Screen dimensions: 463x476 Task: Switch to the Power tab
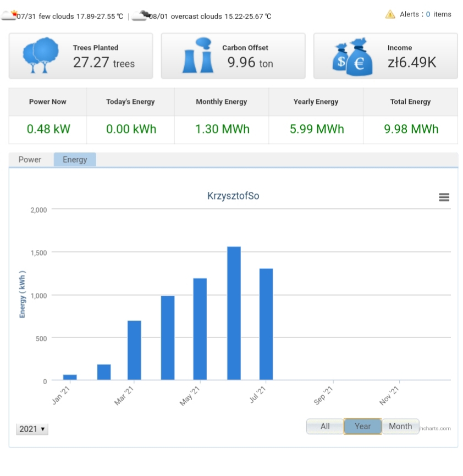pos(30,159)
